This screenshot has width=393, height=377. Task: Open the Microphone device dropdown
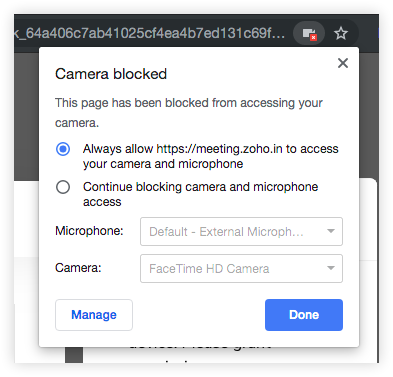point(241,232)
